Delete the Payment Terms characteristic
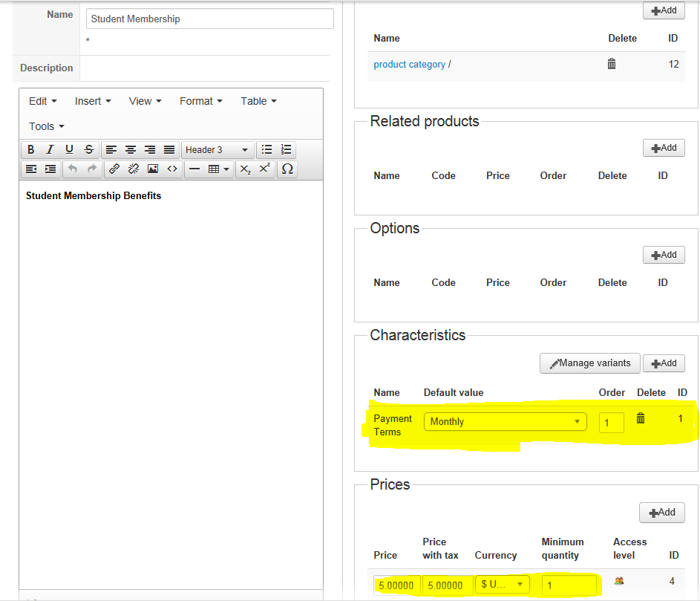 pyautogui.click(x=641, y=419)
